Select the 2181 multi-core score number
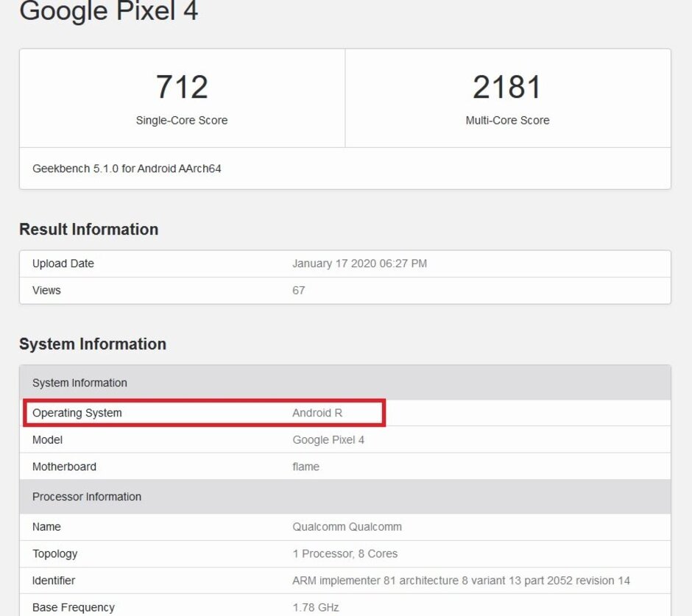 507,87
